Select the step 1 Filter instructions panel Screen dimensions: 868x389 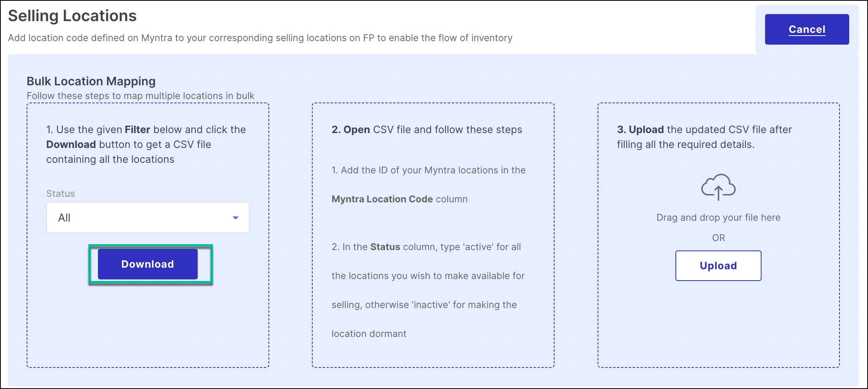[148, 235]
